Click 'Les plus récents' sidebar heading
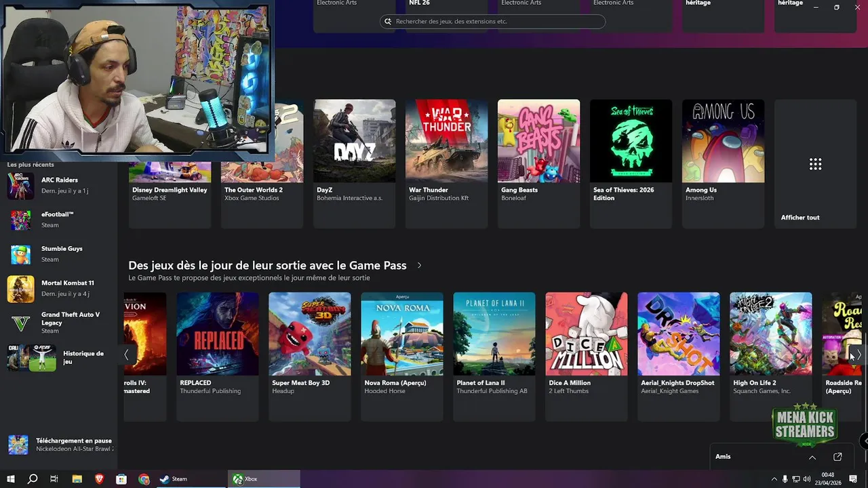Viewport: 868px width, 488px height. [31, 165]
